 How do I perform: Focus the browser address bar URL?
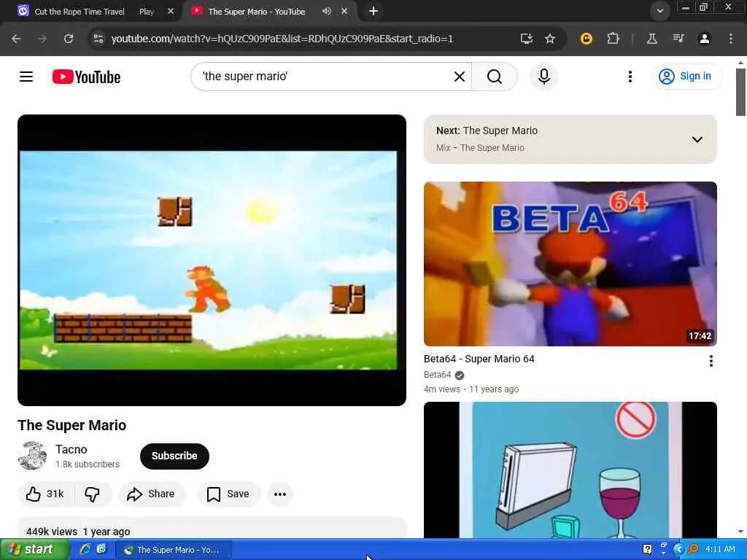click(282, 39)
